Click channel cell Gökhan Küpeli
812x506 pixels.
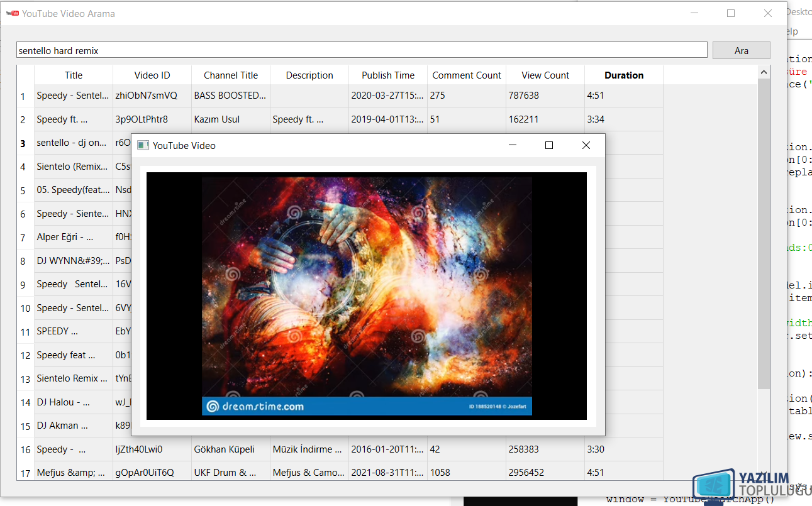(x=231, y=449)
